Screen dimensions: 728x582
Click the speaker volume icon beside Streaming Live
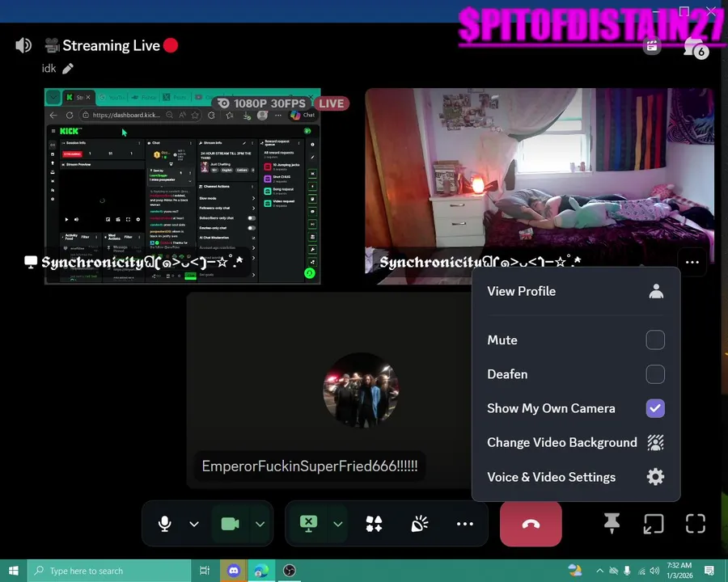tap(23, 45)
